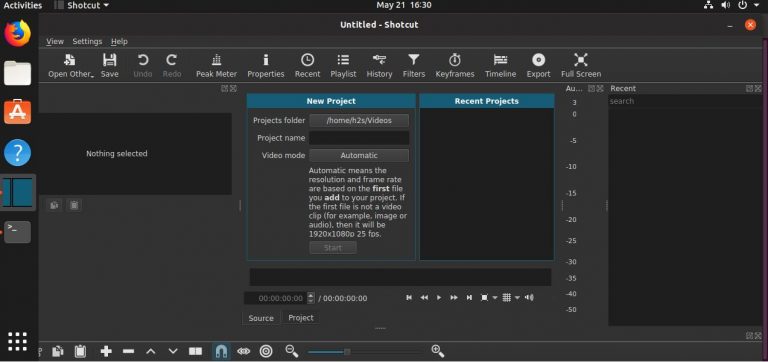Open the View menu
Viewport: 768px width, 362px height.
pos(55,42)
